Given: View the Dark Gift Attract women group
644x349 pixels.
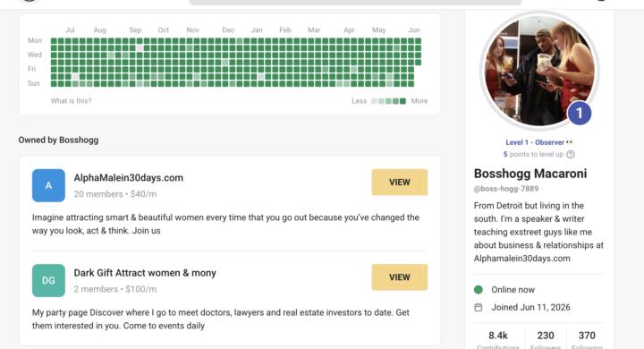Looking at the screenshot, I should [x=400, y=277].
